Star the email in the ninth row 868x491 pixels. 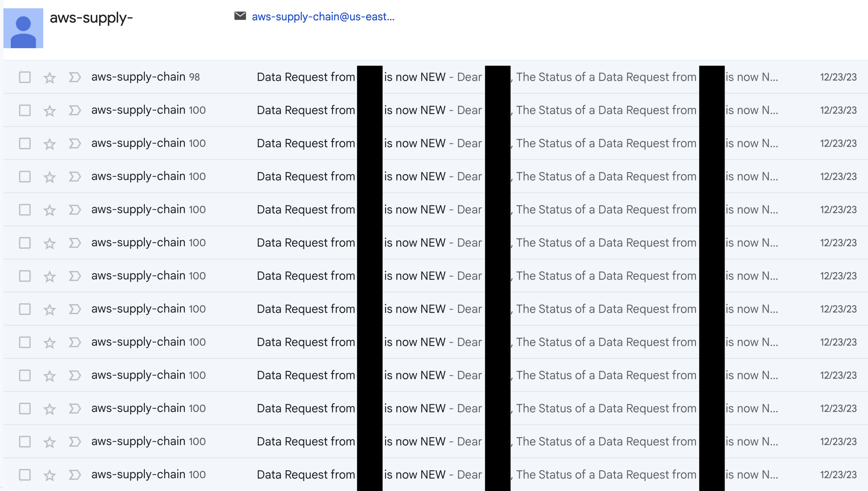tap(49, 342)
